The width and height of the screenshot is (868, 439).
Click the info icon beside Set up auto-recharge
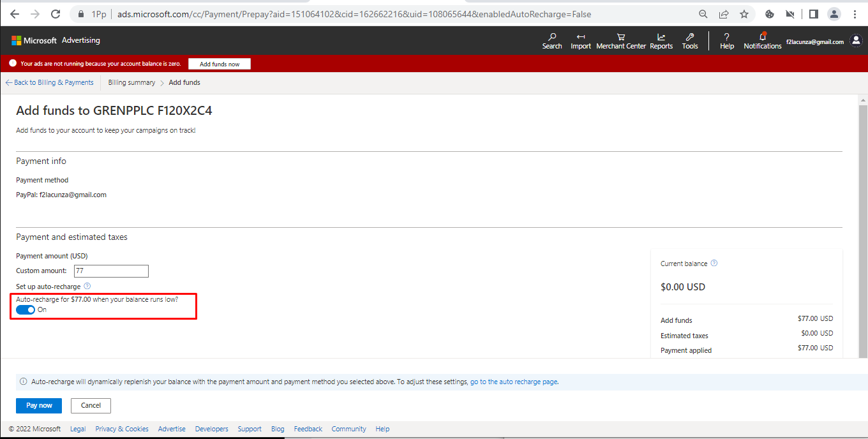pos(87,286)
